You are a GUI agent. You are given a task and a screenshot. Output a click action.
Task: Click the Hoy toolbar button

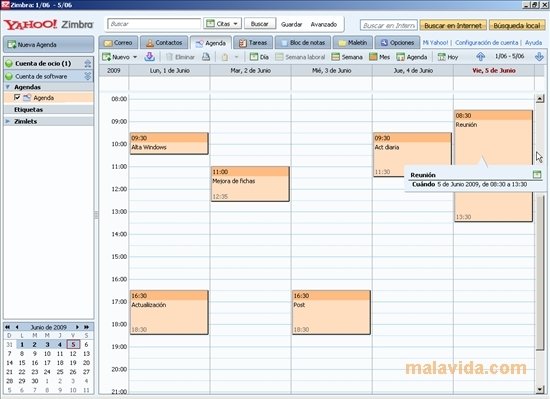[448, 57]
